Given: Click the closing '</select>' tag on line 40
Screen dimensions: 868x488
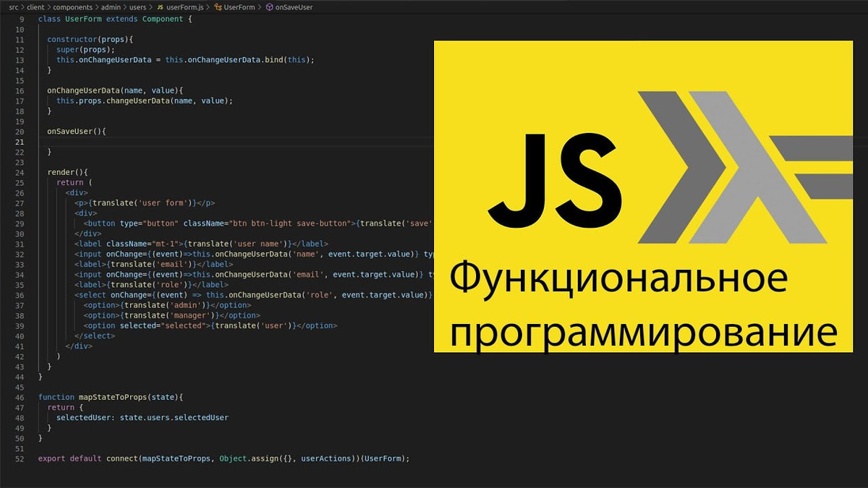Looking at the screenshot, I should (x=95, y=335).
